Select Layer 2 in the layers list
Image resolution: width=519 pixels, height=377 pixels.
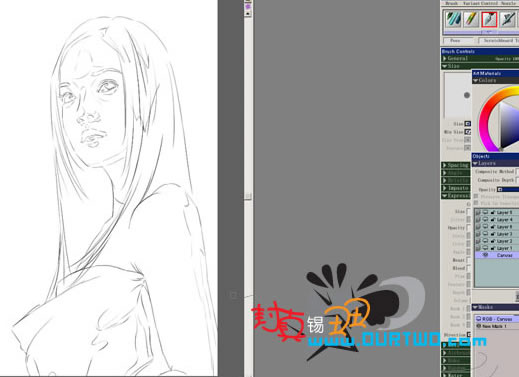tap(497, 241)
